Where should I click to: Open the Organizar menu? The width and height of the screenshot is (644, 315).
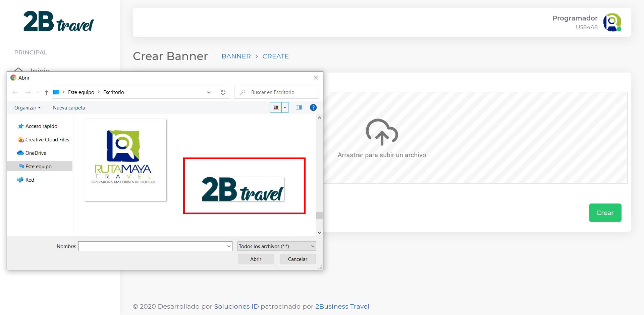pyautogui.click(x=28, y=107)
